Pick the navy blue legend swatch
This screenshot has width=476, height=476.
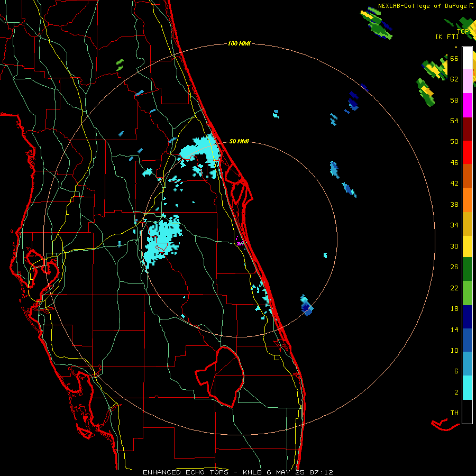pyautogui.click(x=467, y=317)
